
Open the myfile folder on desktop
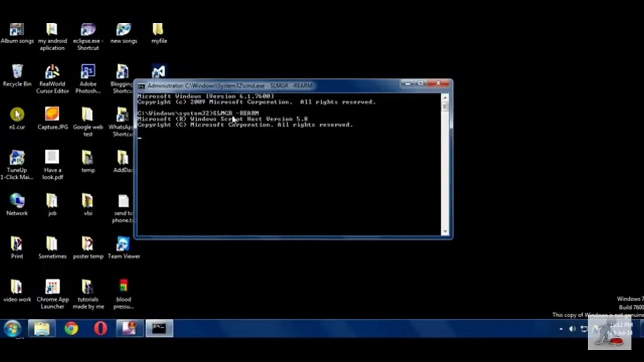[x=158, y=34]
